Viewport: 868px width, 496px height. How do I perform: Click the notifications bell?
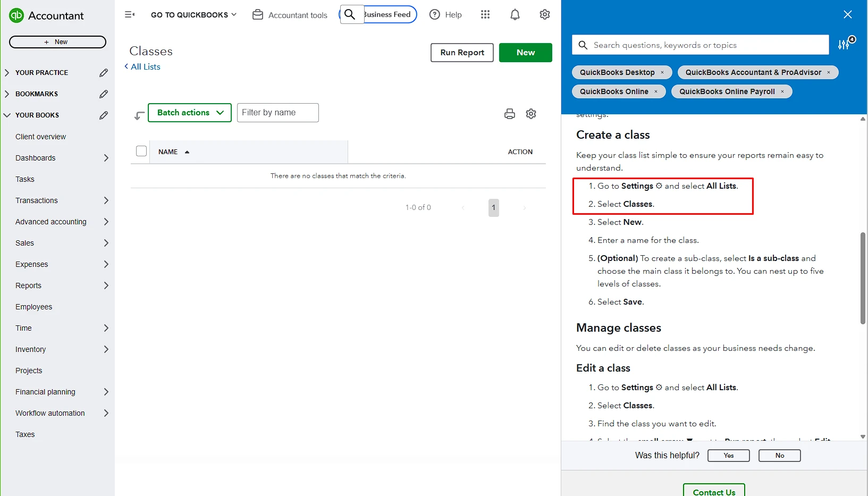click(x=515, y=14)
